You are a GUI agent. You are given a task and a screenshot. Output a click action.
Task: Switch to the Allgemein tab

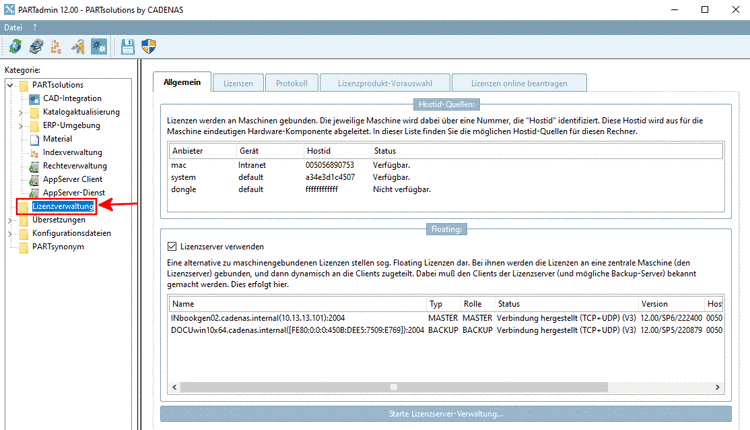[x=182, y=82]
